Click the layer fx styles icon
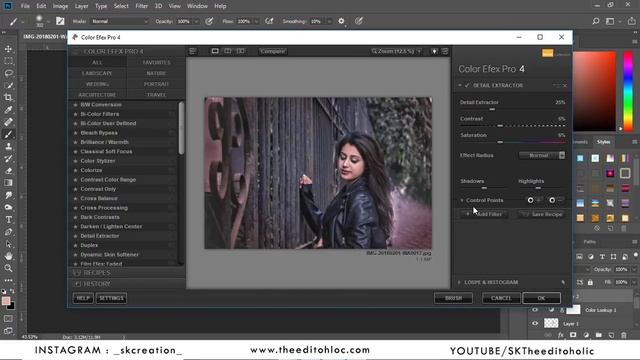Screen dimensions: 640x360 (x=561, y=335)
